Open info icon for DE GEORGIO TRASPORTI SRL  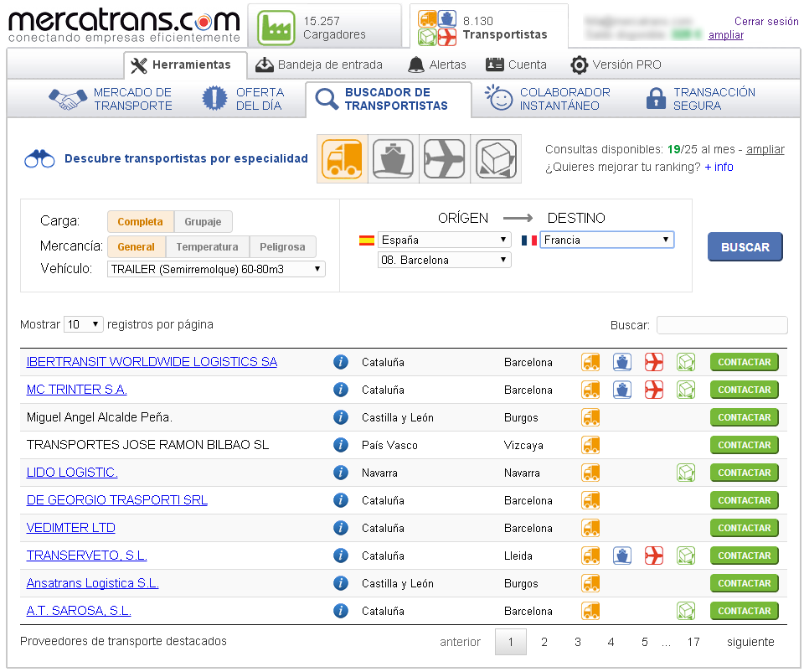pyautogui.click(x=341, y=500)
